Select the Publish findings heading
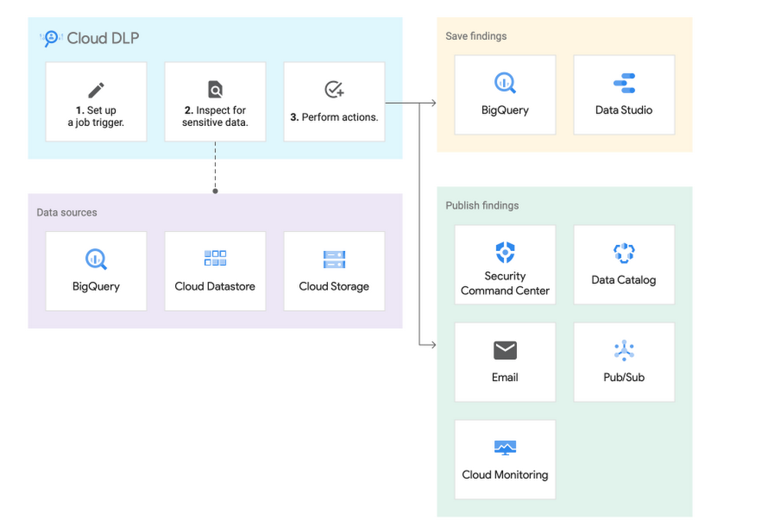Screen dimensions: 768x532 482,205
